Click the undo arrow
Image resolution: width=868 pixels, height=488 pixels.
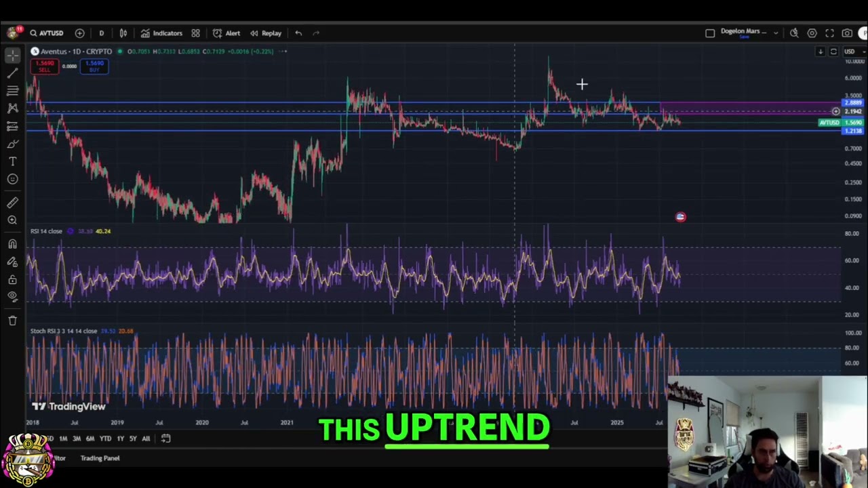click(x=298, y=33)
